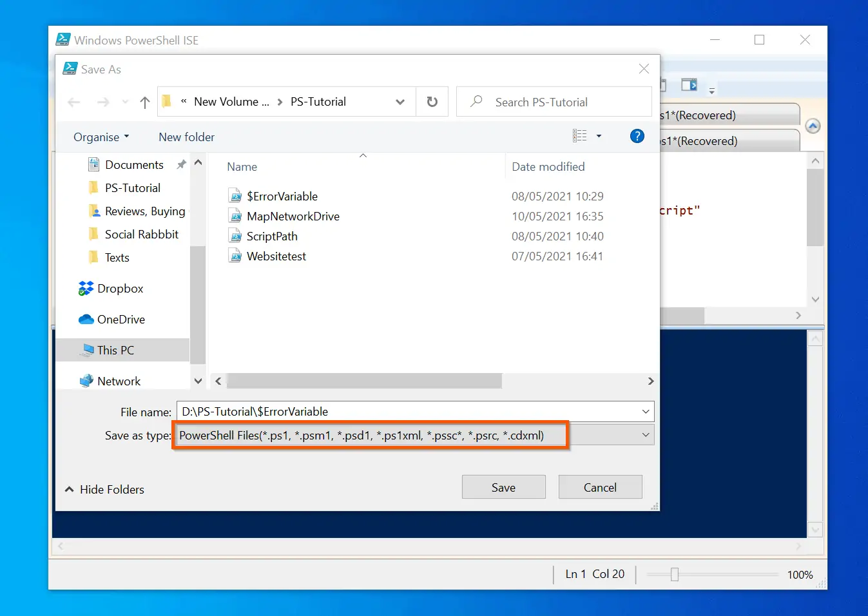Click the zoom slider in ISE window
This screenshot has height=616, width=868.
(x=674, y=574)
